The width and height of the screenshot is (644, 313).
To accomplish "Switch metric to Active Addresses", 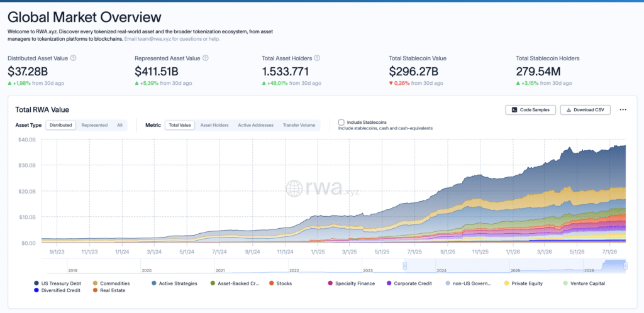I will [255, 125].
